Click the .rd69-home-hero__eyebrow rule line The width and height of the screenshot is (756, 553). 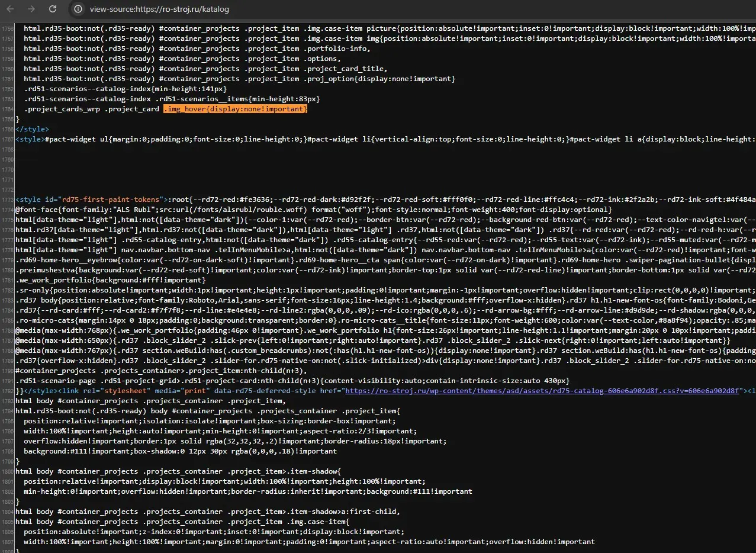[x=385, y=260]
